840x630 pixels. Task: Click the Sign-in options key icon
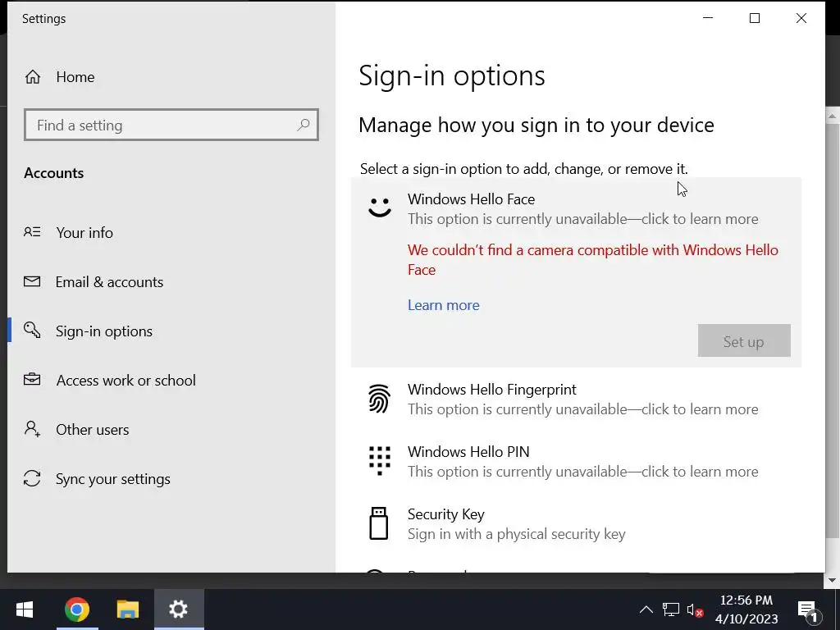coord(32,330)
